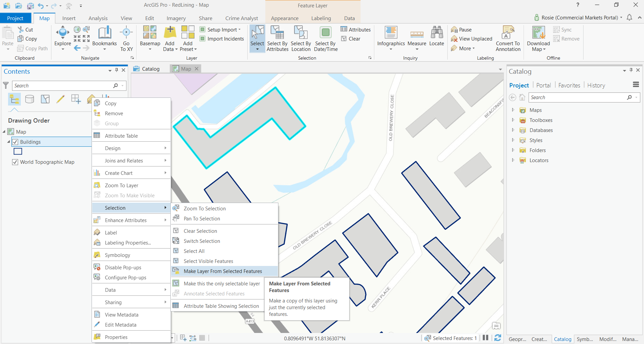Switch Contents to List By Snapping
Screen dimensions: 644x344
pyautogui.click(x=76, y=99)
